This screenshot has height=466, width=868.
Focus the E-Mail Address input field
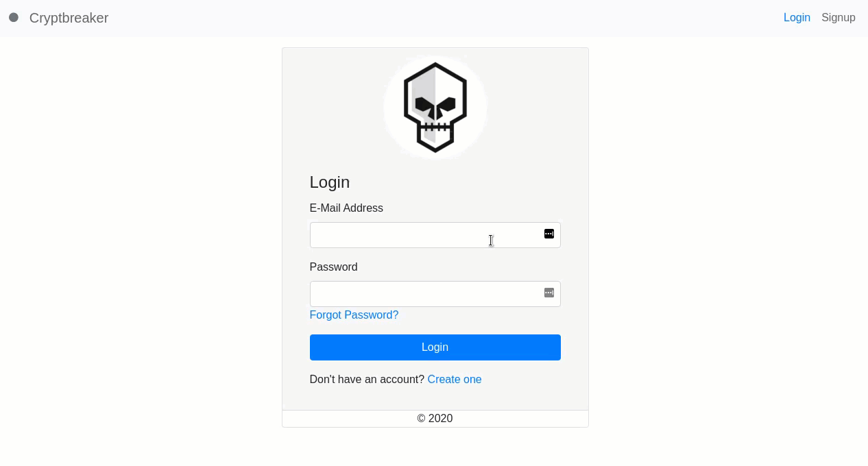[435, 235]
